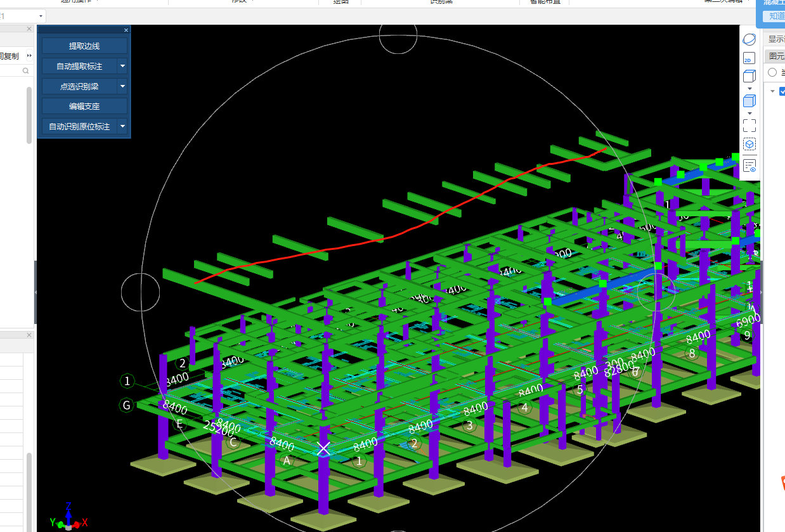Open the 自动识别原位标注 dropdown arrow

tap(122, 126)
